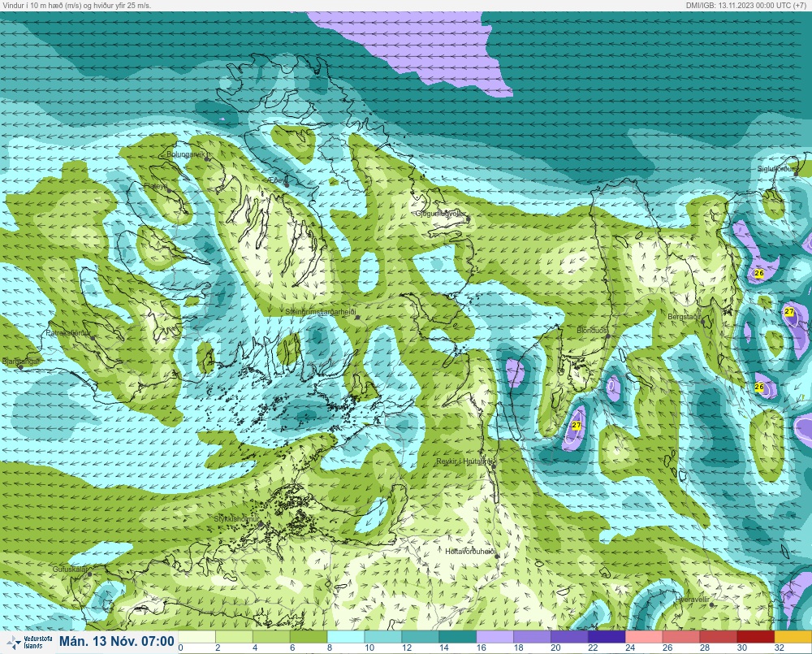Viewport: 812px width, 654px height.
Task: Select the violet 20–22 m/s legend swatch
Action: [x=570, y=636]
